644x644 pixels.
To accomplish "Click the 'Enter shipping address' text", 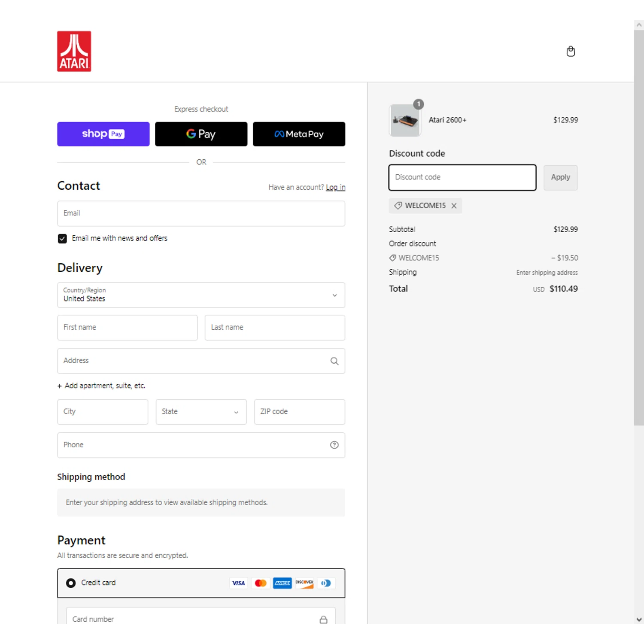I will pos(547,272).
